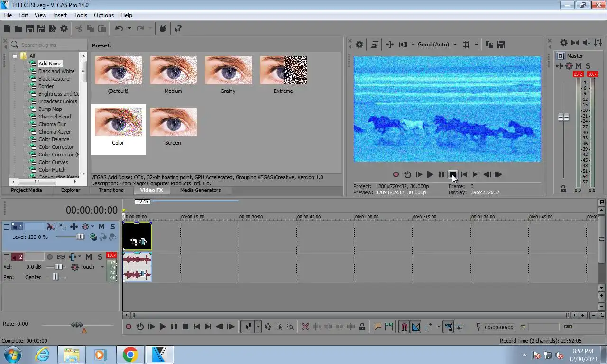Adjust the Master volume fader
The width and height of the screenshot is (607, 364).
563,117
